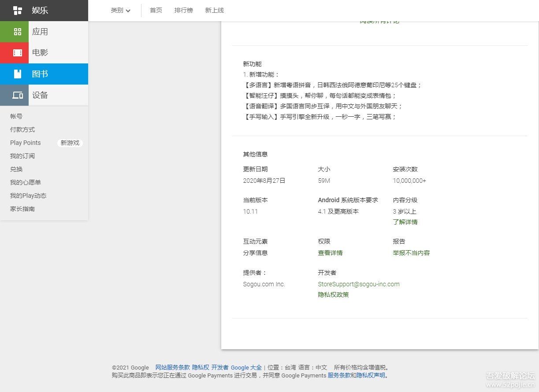Click the 新游戏 badge
This screenshot has height=392, width=539.
pyautogui.click(x=70, y=143)
